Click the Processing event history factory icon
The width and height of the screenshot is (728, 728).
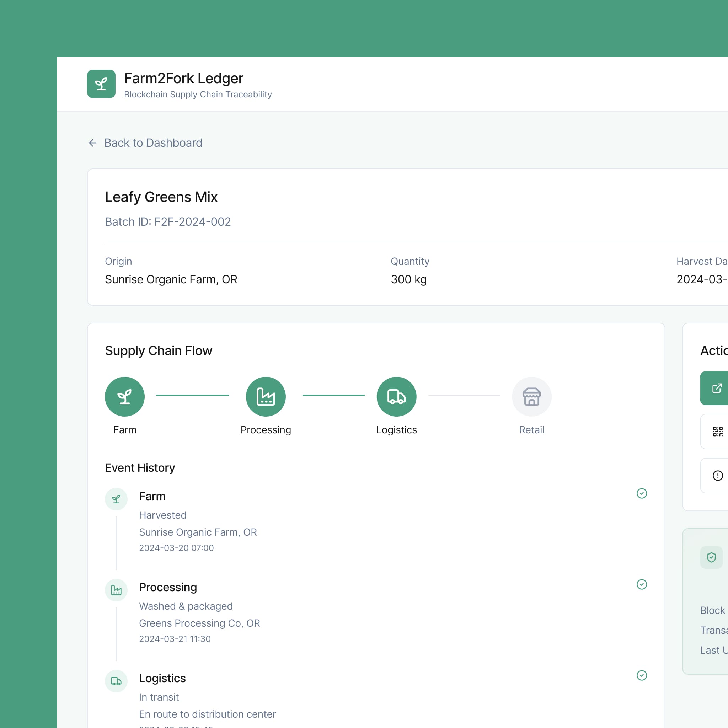(116, 590)
